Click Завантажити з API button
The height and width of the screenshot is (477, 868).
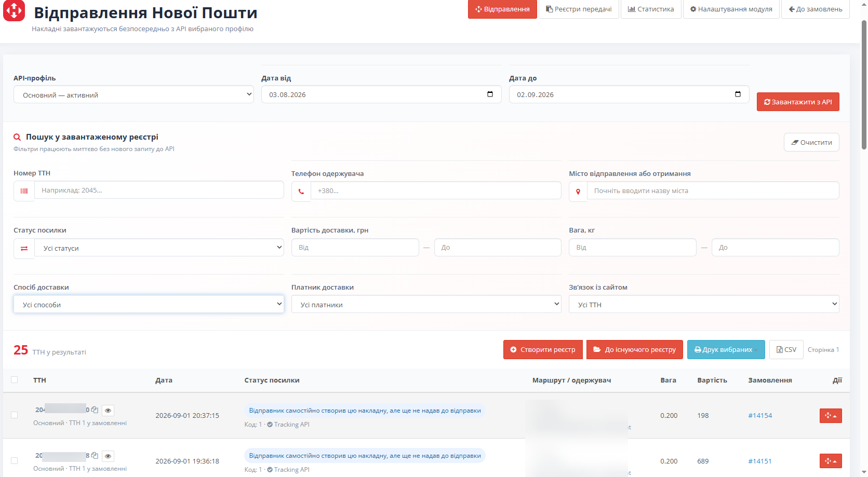pos(798,102)
